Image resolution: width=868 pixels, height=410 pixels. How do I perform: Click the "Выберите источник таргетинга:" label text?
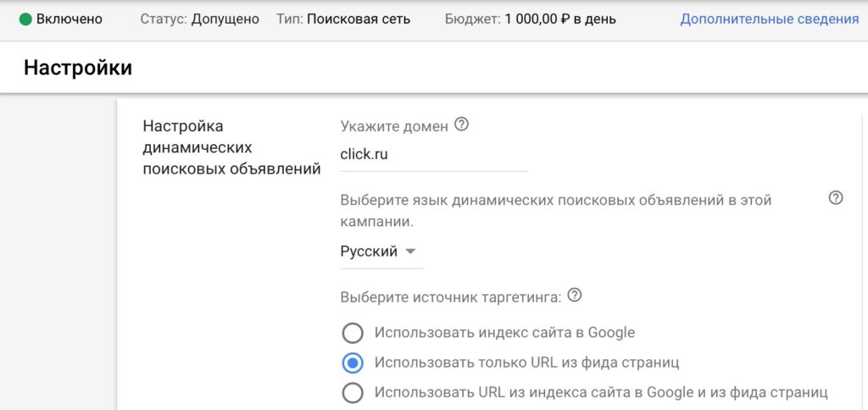(x=451, y=297)
